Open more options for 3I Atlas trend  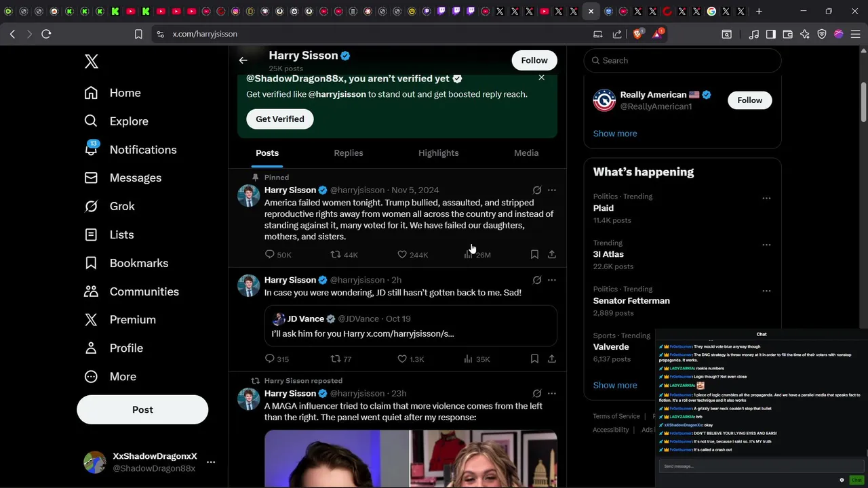[766, 244]
